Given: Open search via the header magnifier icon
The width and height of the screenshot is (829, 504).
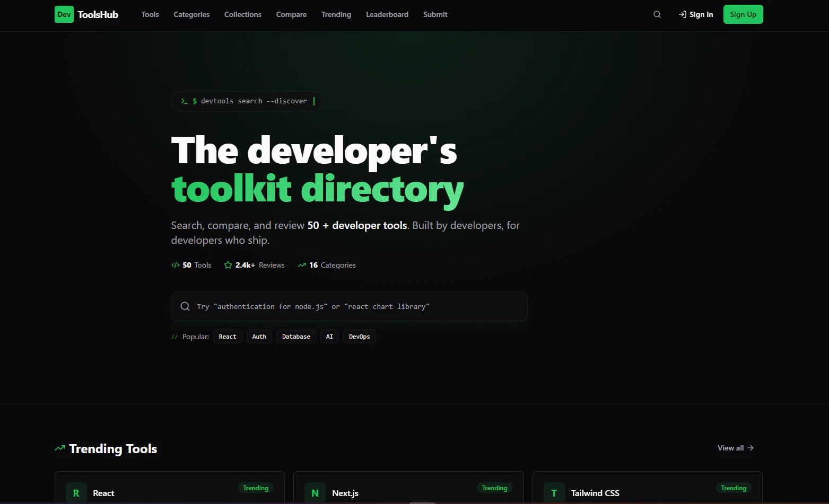Looking at the screenshot, I should [657, 14].
